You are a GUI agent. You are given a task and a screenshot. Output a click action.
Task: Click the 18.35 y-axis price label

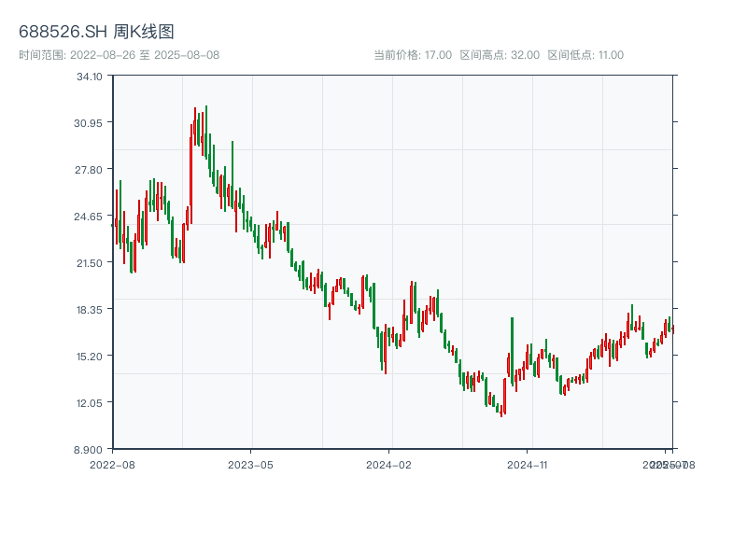90,310
